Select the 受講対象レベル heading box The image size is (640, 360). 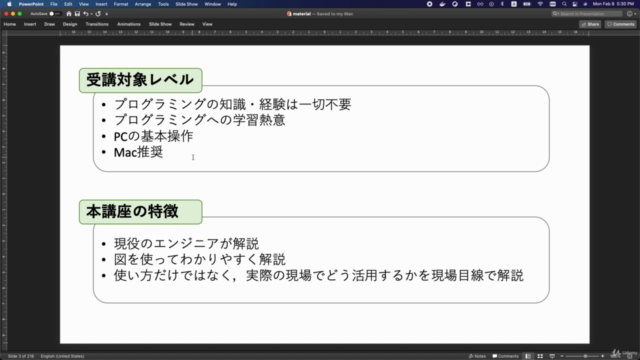140,80
